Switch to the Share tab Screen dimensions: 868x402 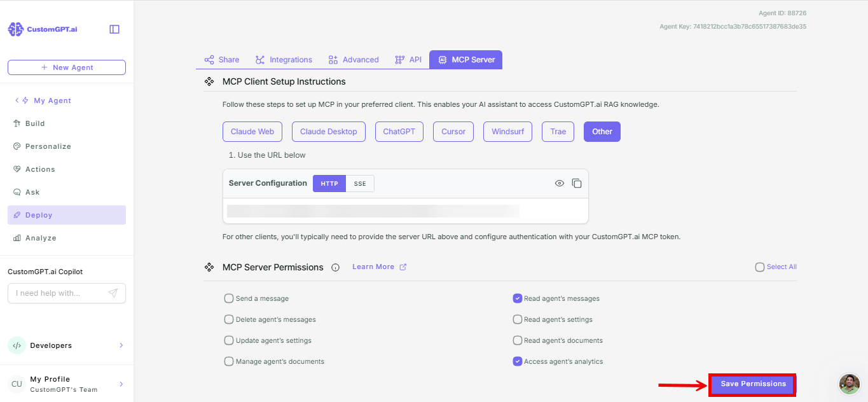(221, 60)
